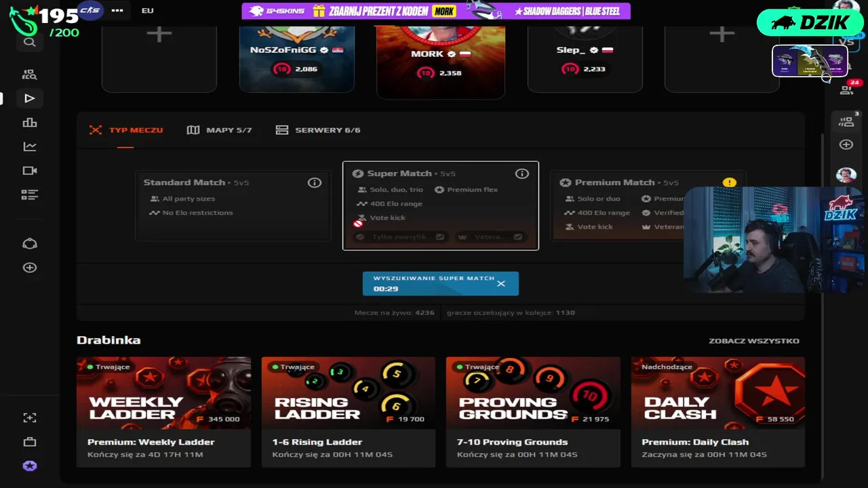Click the yellow warning icon on Premium Match
The width and height of the screenshot is (868, 488).
[x=729, y=182]
